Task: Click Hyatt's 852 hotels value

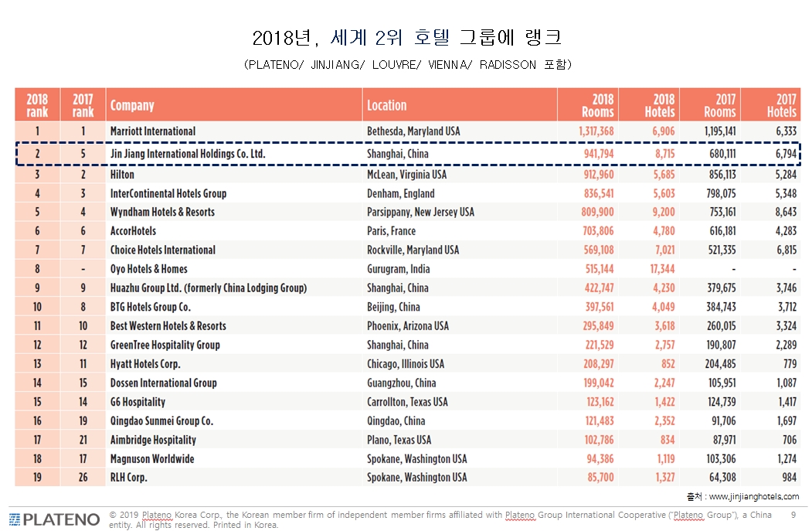Action: pyautogui.click(x=668, y=364)
